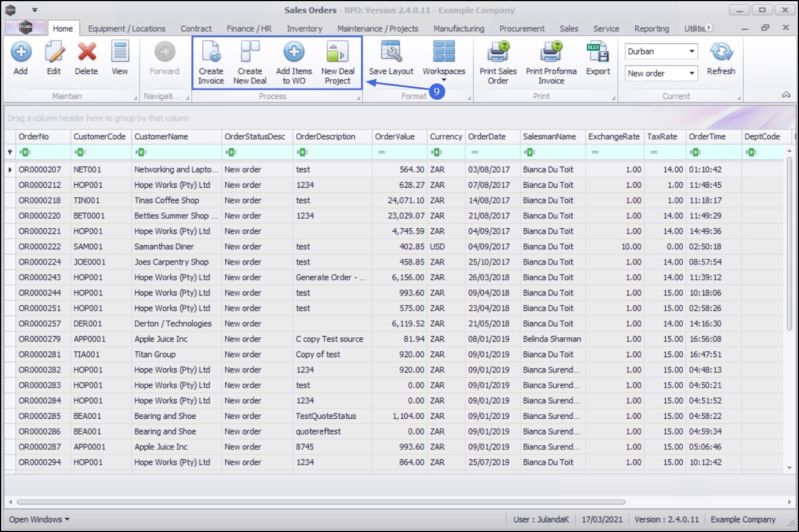This screenshot has width=799, height=532.
Task: Open the Process group dialog launcher
Action: coord(358,98)
